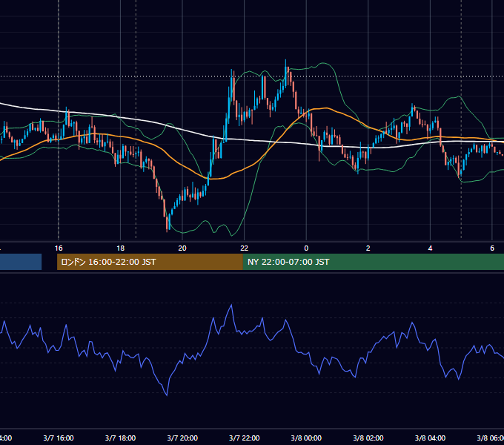Click the "3/7 18:00" date label on bottom axis
Screen dimensions: 504x445
(120, 438)
